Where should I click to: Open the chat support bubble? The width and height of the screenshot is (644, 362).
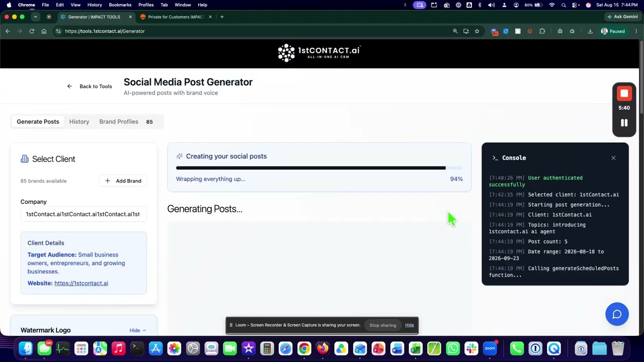tap(617, 314)
